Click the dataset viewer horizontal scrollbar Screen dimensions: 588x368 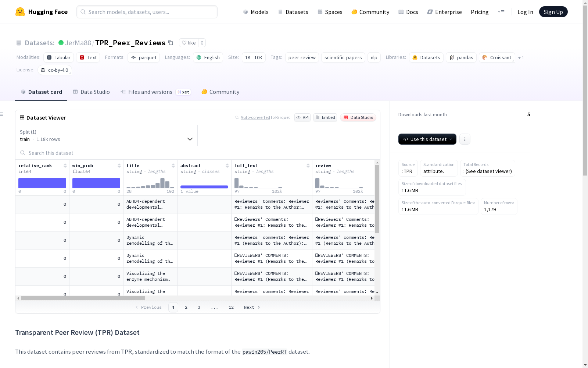click(83, 298)
